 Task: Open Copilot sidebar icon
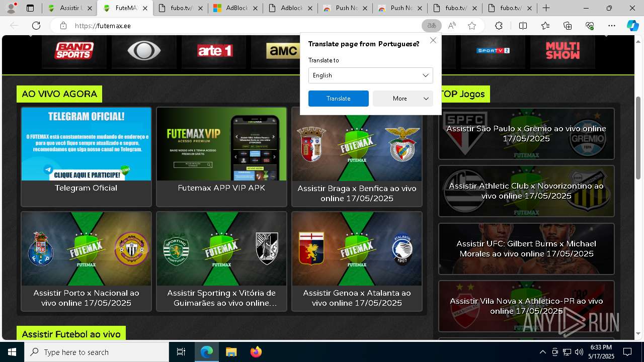(x=632, y=26)
